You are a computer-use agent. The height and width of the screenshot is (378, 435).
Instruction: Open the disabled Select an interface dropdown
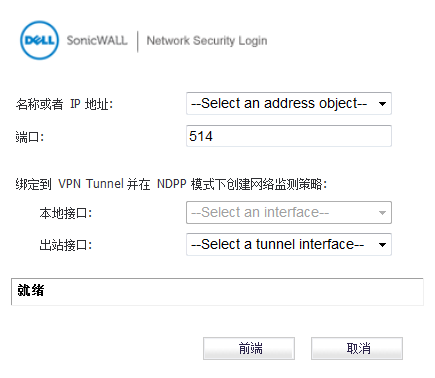tap(289, 212)
